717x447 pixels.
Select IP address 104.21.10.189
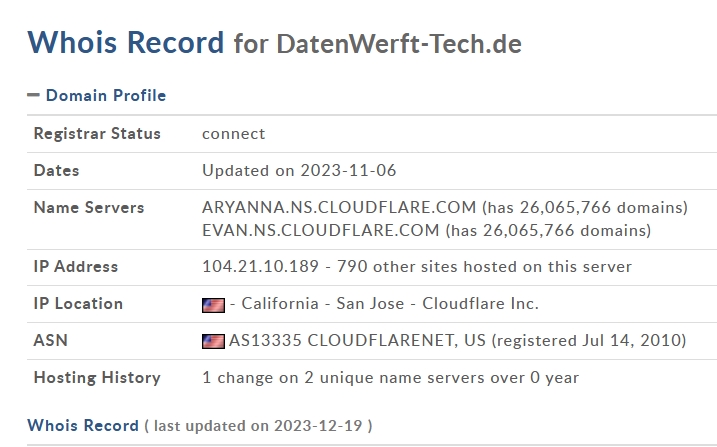pos(260,266)
